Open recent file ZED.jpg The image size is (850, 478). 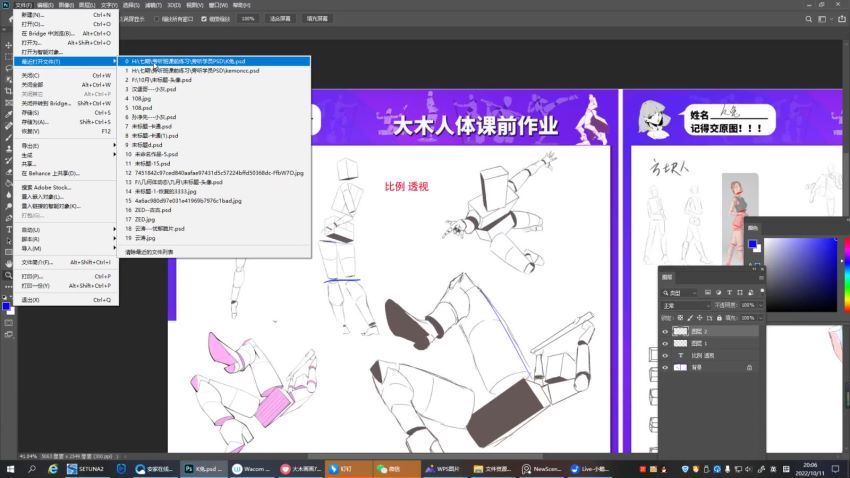[x=215, y=219]
